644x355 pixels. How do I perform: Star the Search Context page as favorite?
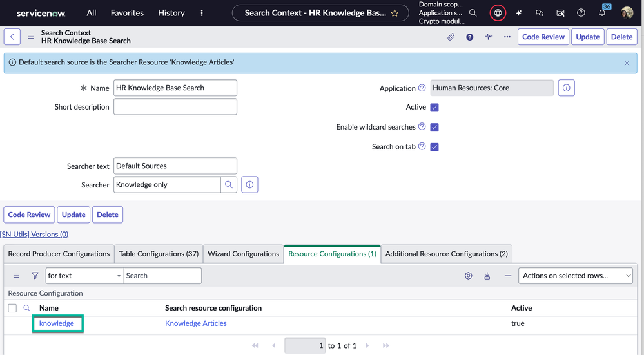395,13
